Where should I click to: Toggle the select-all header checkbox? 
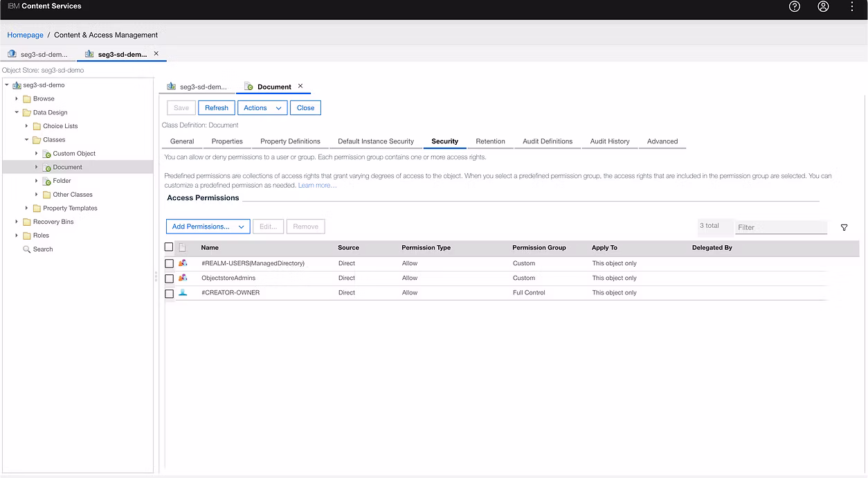point(169,247)
